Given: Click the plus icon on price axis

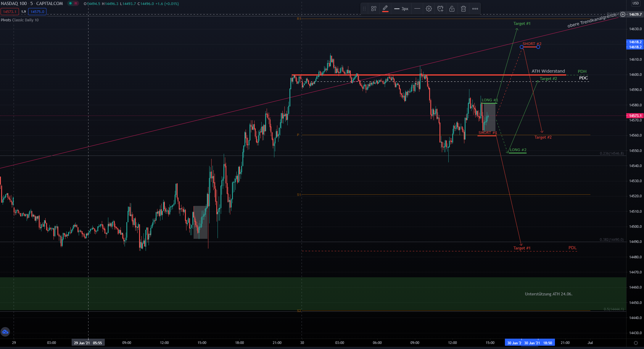Looking at the screenshot, I should [623, 14].
